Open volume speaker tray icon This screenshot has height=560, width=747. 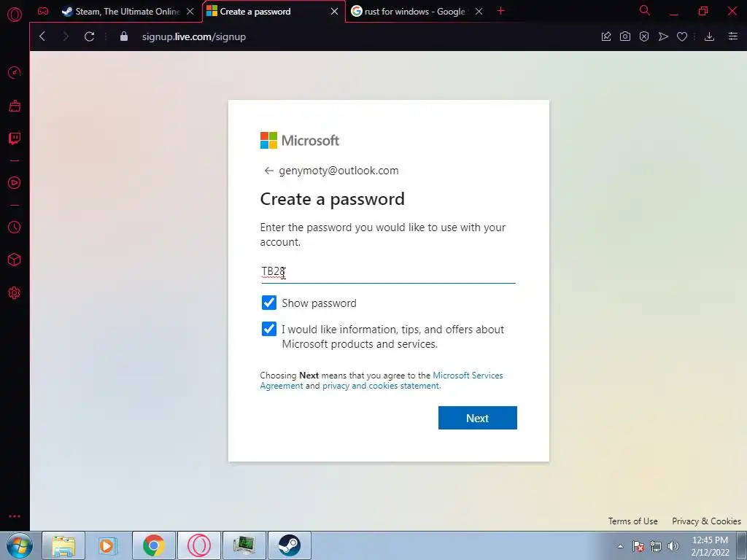673,546
